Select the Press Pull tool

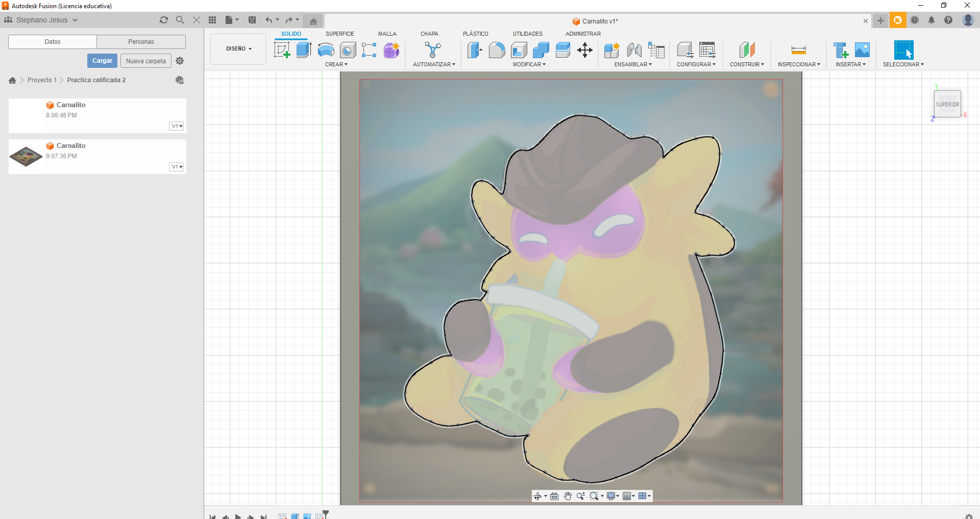click(x=475, y=50)
